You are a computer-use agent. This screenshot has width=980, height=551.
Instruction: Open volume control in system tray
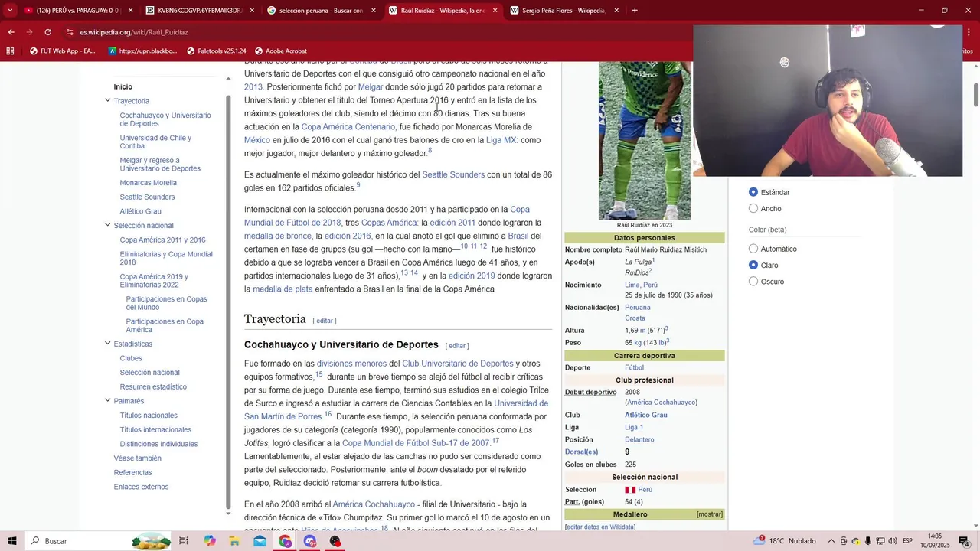click(893, 541)
